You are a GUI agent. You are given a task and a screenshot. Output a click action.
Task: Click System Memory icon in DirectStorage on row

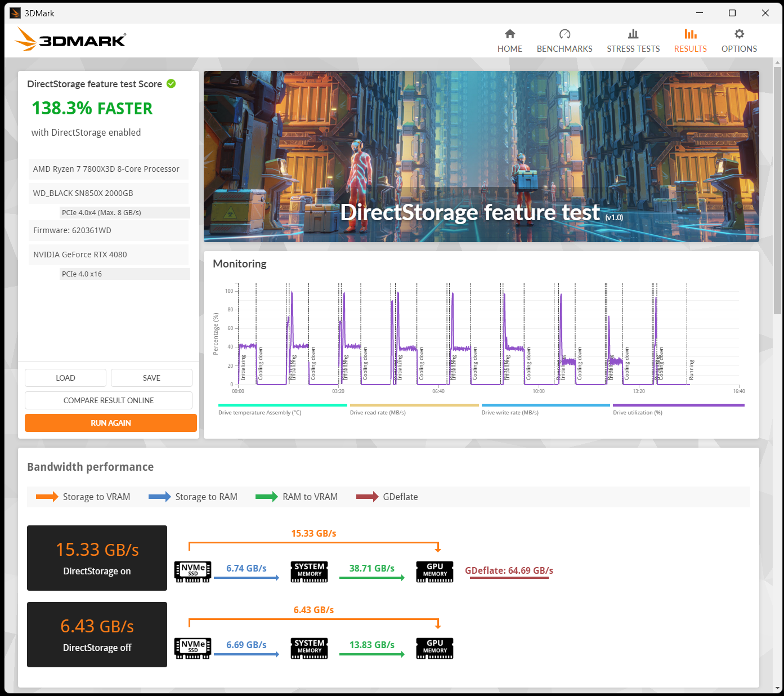310,572
